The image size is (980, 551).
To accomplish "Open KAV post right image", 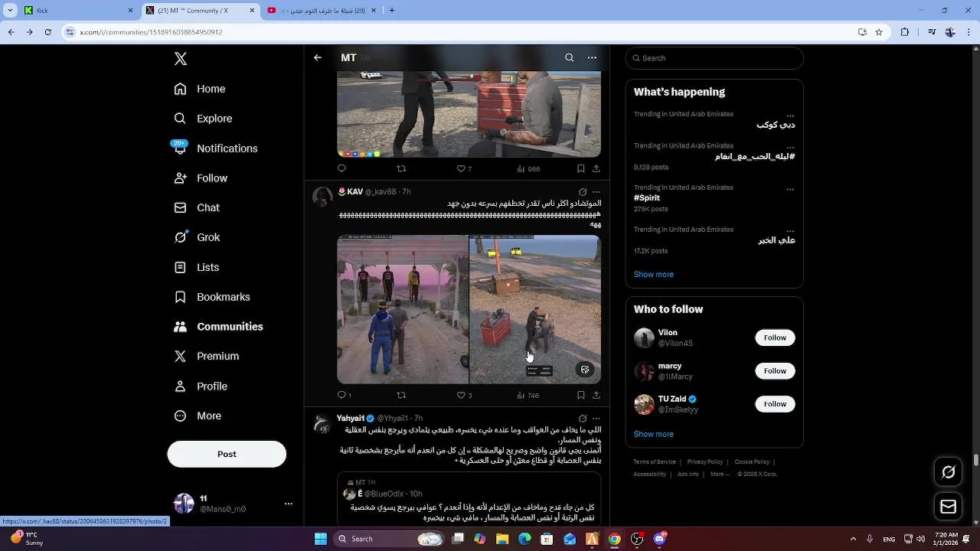I will [535, 309].
